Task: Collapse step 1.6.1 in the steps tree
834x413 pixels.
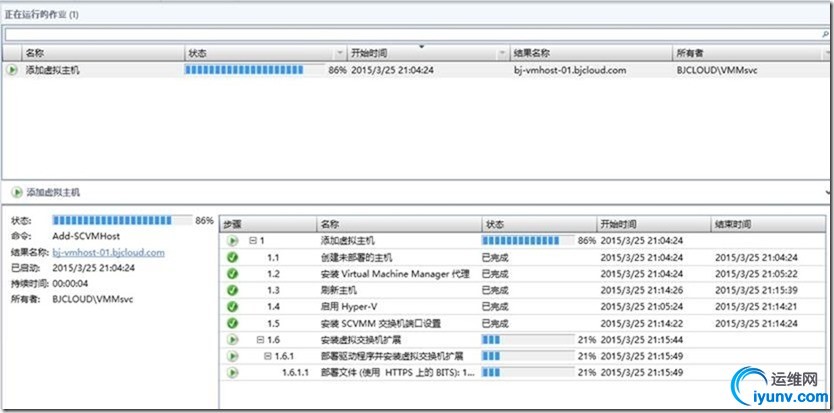Action: tap(268, 356)
